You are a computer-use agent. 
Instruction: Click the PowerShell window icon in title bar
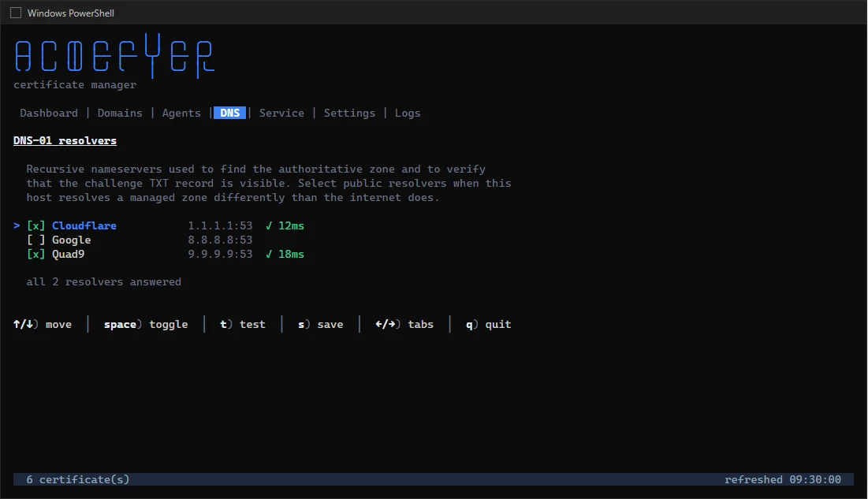click(x=16, y=13)
